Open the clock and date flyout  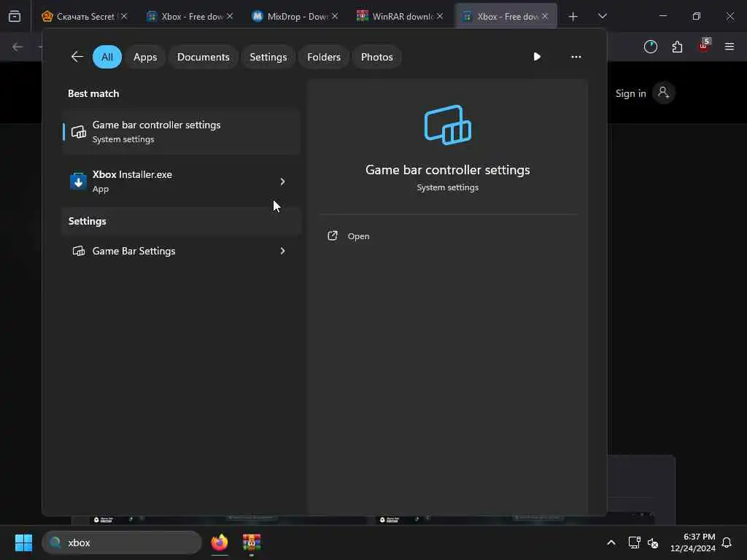[693, 542]
